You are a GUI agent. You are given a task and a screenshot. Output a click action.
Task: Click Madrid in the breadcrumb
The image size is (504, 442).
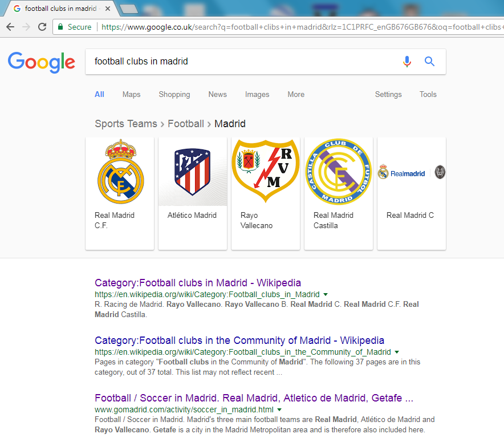[230, 124]
